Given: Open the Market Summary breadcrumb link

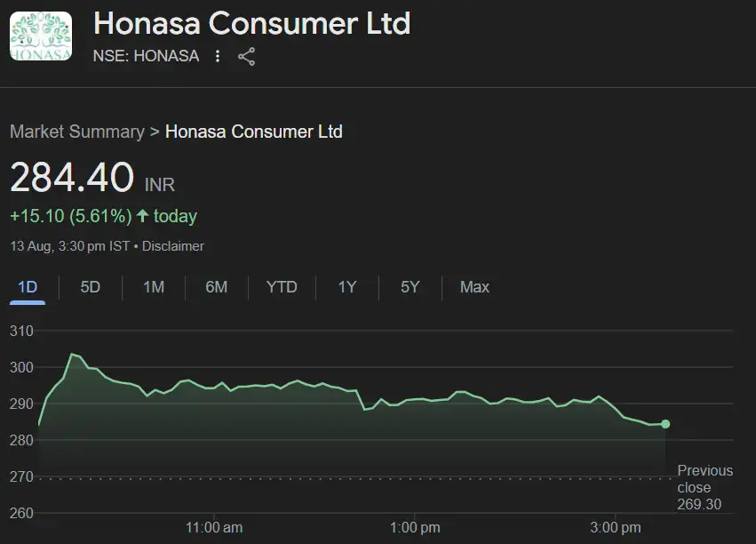Looking at the screenshot, I should tap(76, 132).
